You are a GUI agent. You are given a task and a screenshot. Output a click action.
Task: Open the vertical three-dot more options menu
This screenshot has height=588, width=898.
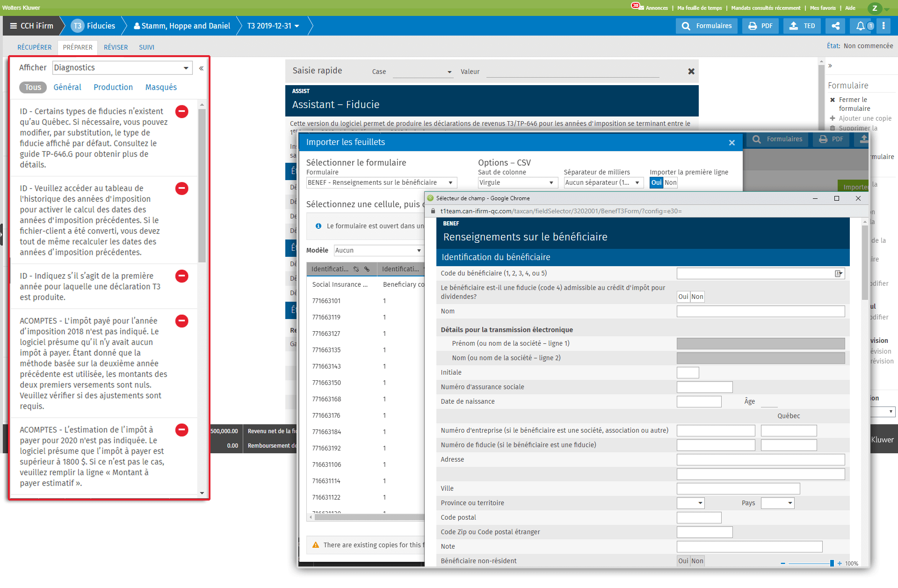point(884,26)
